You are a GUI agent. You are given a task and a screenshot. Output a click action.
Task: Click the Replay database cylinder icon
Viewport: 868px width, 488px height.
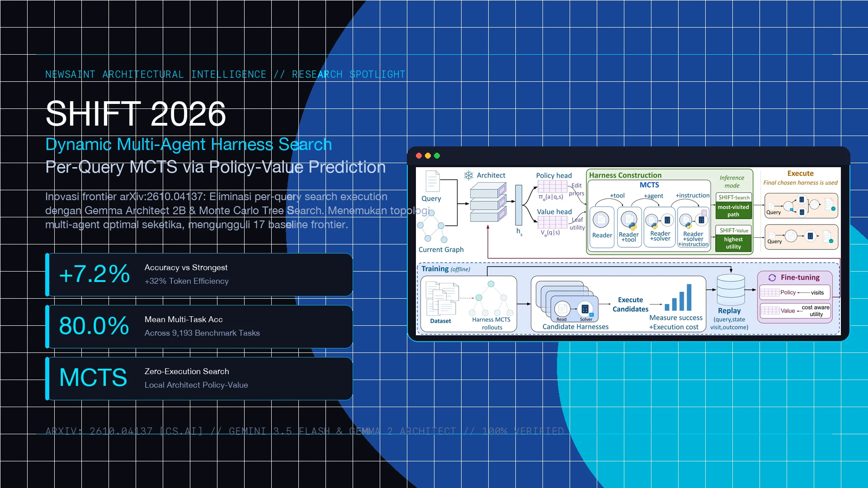(731, 290)
